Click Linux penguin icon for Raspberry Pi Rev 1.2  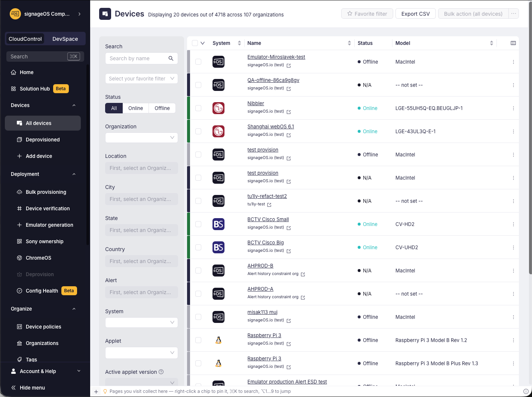pos(218,340)
